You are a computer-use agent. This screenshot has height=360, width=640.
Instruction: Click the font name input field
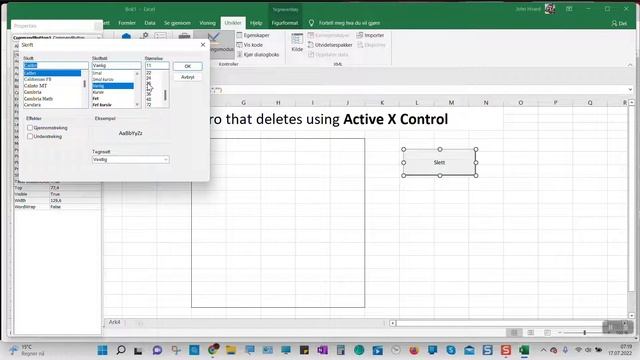point(56,65)
